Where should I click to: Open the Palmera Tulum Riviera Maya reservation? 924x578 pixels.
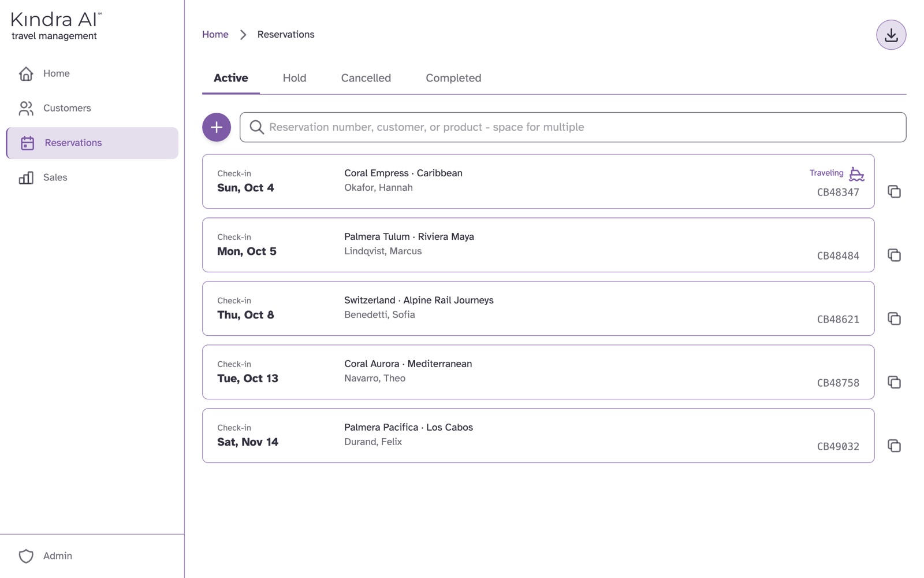click(x=538, y=245)
